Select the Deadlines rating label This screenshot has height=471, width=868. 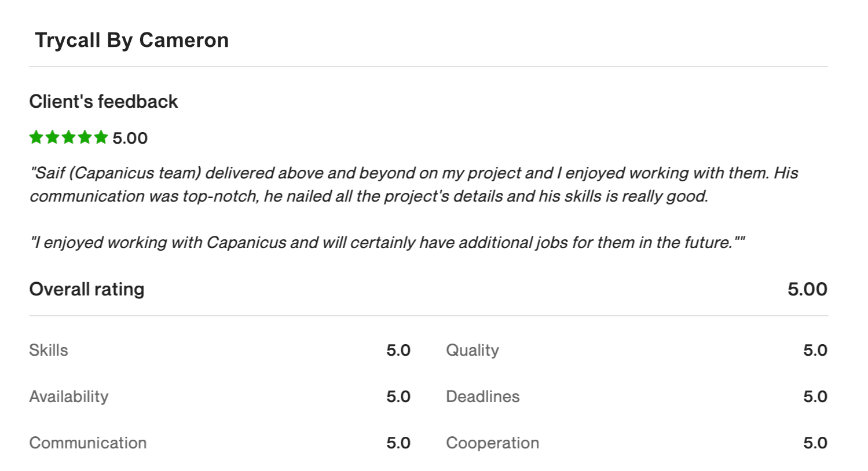click(x=483, y=396)
